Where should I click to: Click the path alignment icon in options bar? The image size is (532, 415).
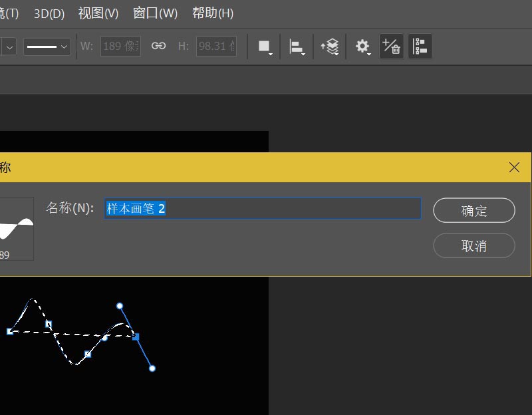point(297,46)
